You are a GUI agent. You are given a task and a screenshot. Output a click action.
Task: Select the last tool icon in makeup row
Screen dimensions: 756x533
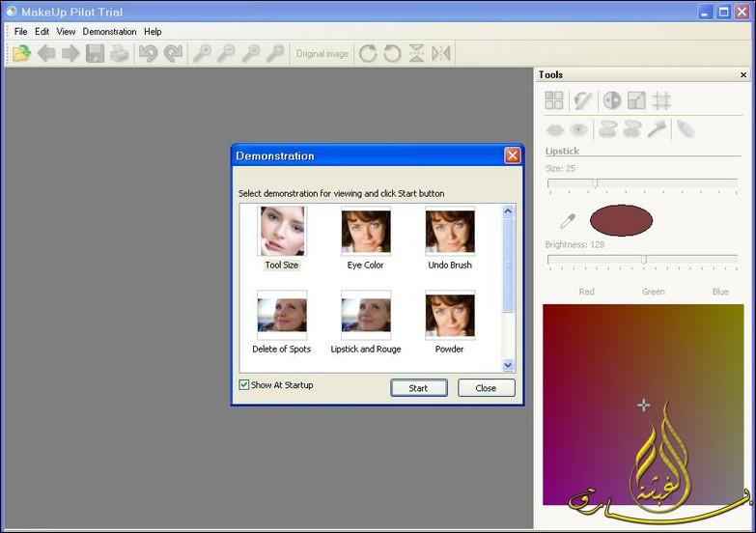point(686,129)
